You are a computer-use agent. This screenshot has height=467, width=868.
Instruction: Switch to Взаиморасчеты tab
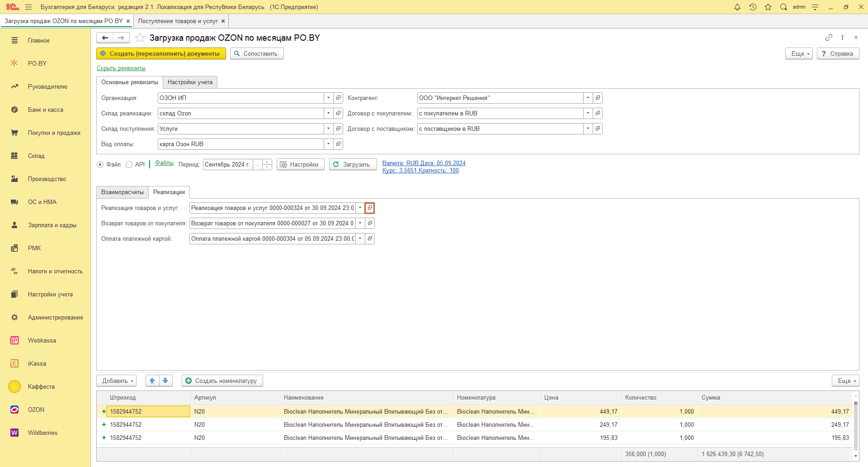pos(123,192)
